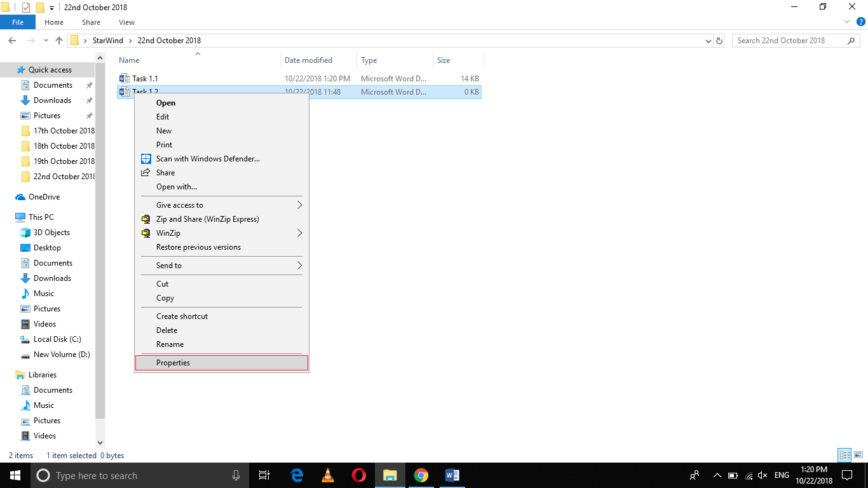Expand the Send to submenu arrow
Screen dimensions: 868x488
[299, 266]
